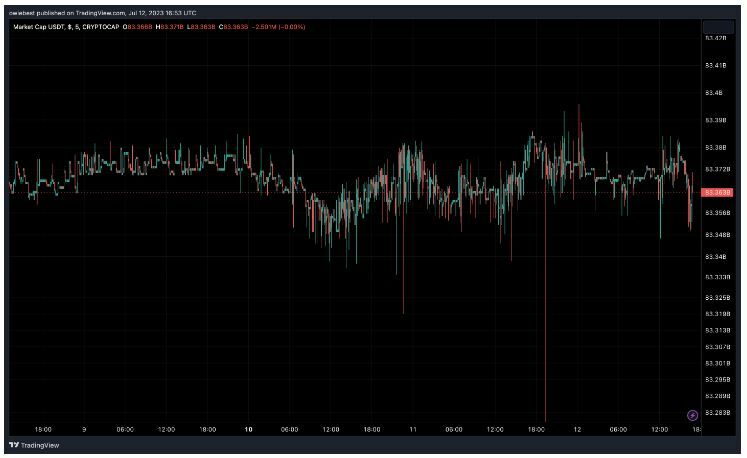The image size is (747, 458).
Task: Click the 83.39B price axis label
Action: (716, 120)
